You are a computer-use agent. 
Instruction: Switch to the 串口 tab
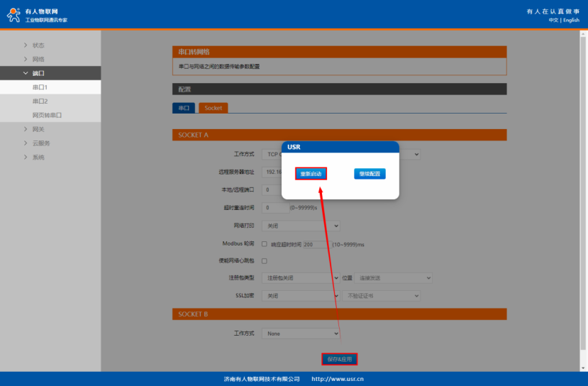(184, 108)
